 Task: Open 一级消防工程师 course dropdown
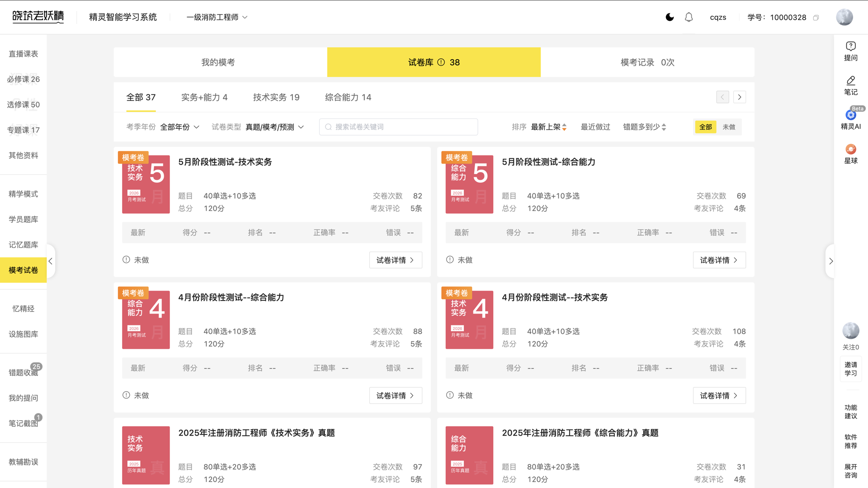click(x=217, y=17)
